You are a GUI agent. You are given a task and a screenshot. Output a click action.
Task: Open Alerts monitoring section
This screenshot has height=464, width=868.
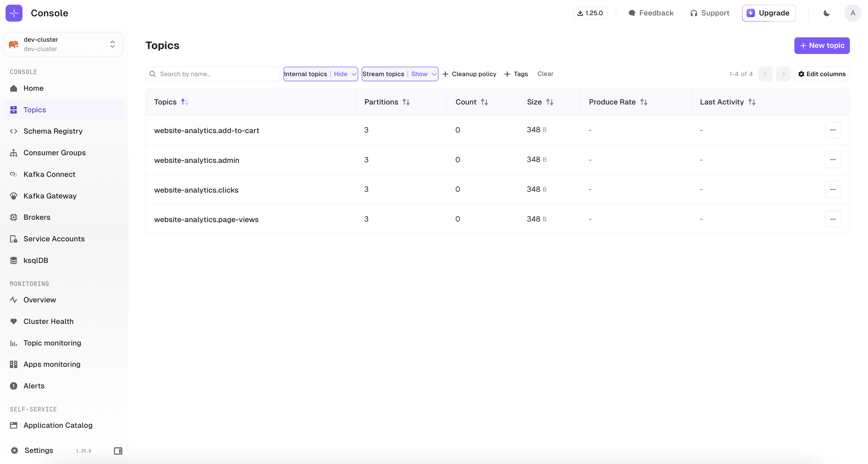[x=34, y=385]
